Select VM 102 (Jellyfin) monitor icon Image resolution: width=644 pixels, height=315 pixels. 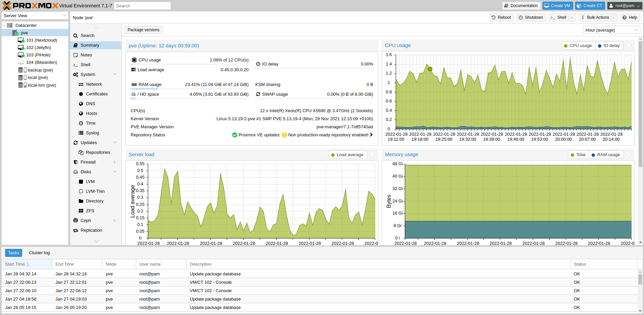21,48
